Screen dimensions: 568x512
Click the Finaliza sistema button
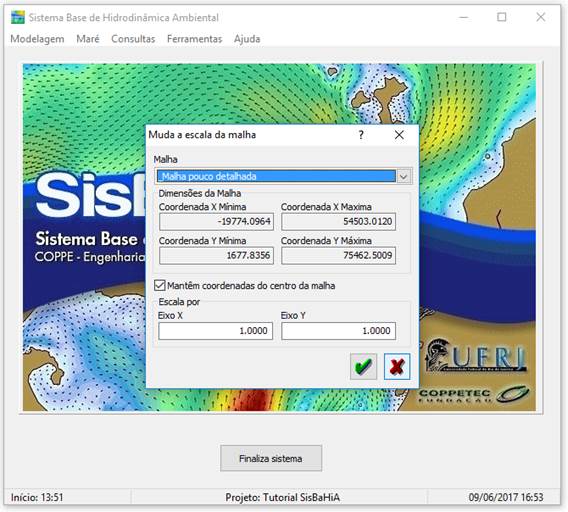[271, 458]
